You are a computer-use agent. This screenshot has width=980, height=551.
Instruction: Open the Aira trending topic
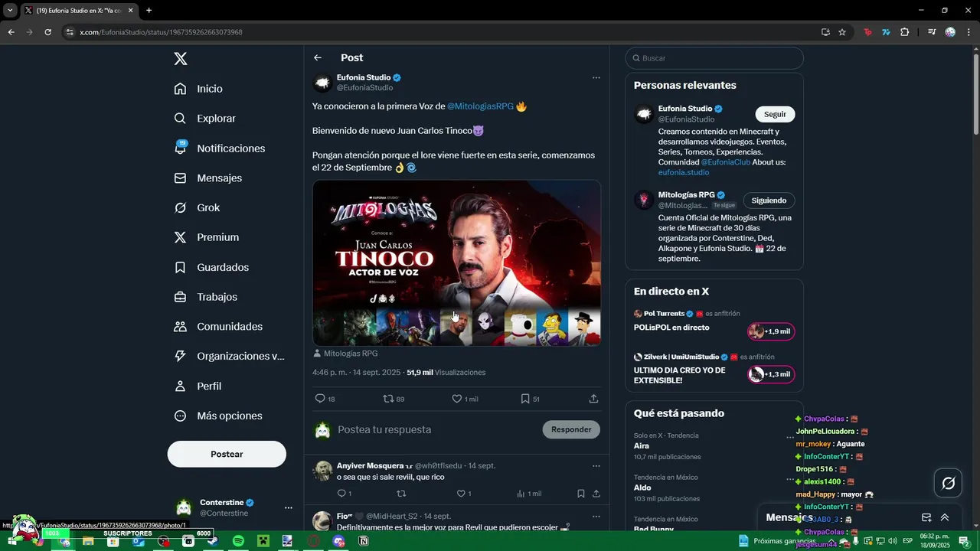pyautogui.click(x=642, y=445)
